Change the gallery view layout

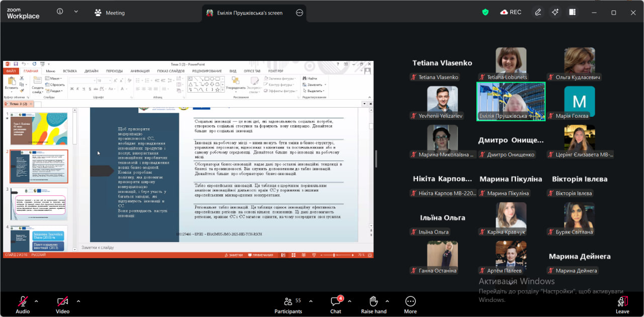pos(572,12)
